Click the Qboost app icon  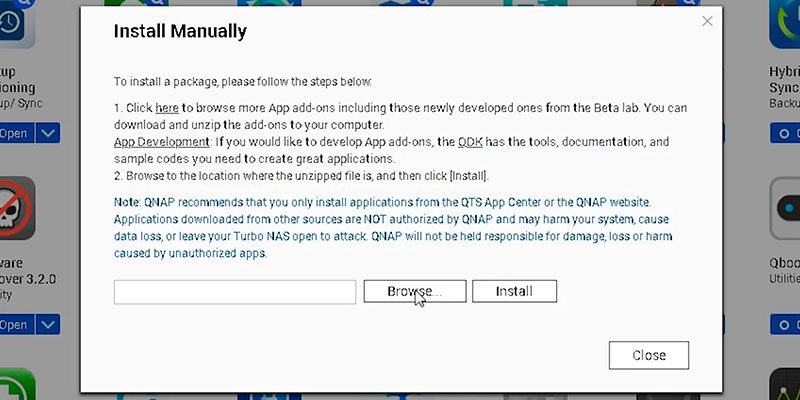pyautogui.click(x=785, y=208)
